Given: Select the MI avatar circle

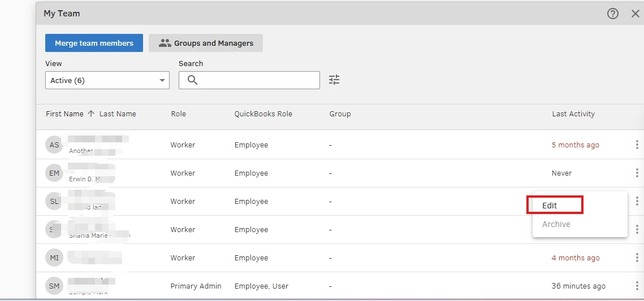Looking at the screenshot, I should click(54, 258).
